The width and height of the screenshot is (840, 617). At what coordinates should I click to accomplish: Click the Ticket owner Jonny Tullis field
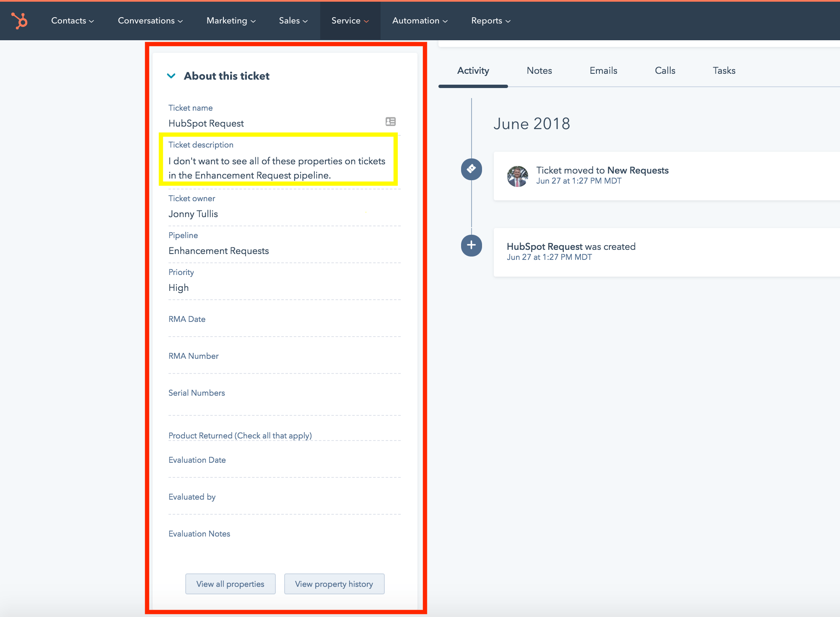point(193,214)
